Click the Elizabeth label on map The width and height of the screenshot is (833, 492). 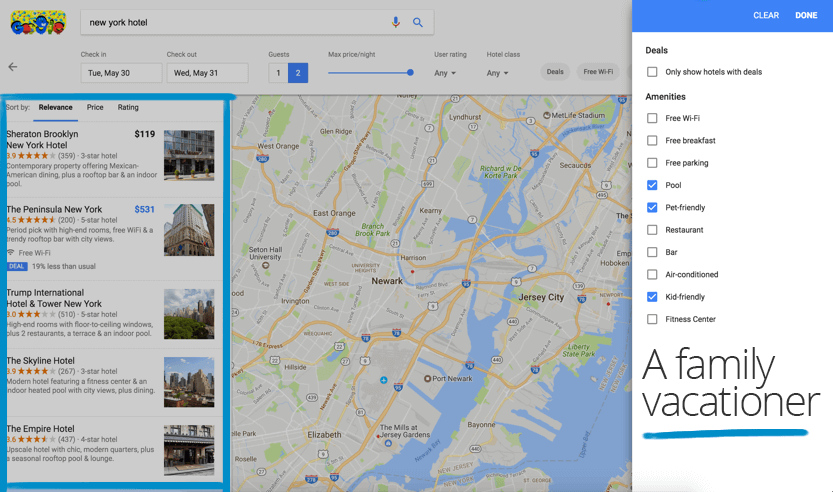click(324, 435)
